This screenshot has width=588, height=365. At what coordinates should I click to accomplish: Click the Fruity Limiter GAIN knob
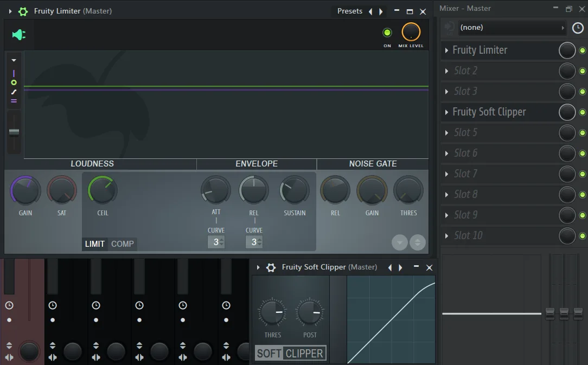tap(25, 190)
